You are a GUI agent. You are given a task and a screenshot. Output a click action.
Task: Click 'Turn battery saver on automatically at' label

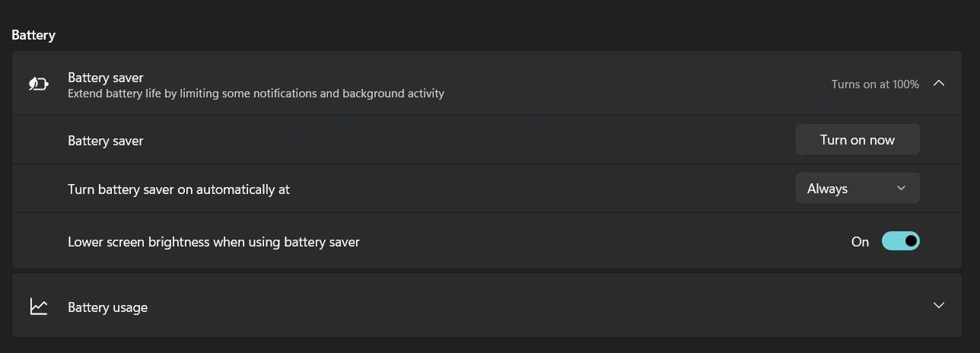pyautogui.click(x=179, y=189)
